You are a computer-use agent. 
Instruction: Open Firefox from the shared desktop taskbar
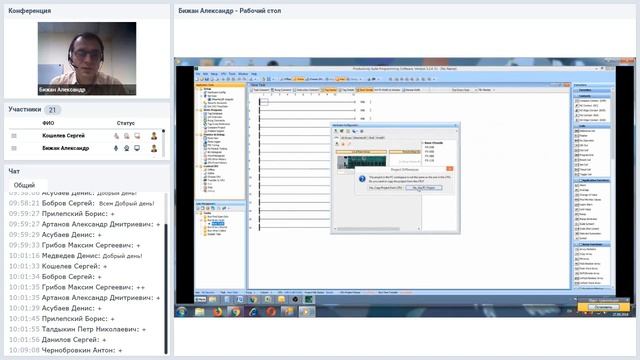tap(218, 312)
